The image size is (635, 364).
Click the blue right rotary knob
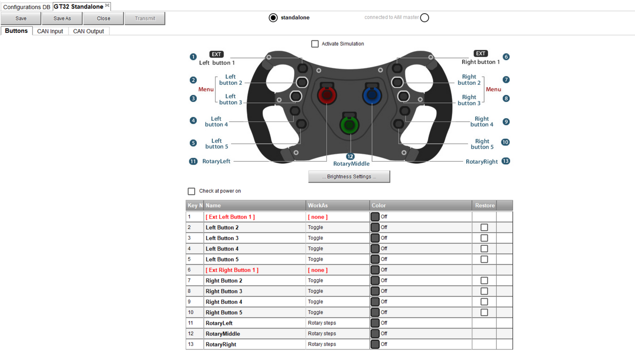point(372,95)
